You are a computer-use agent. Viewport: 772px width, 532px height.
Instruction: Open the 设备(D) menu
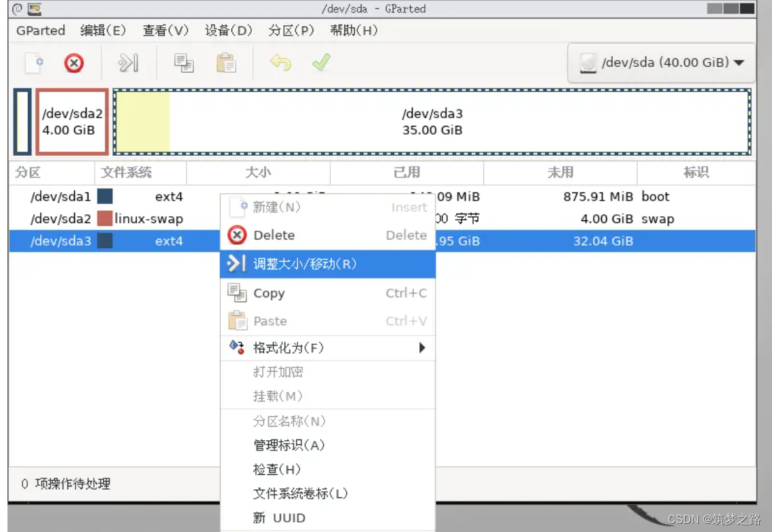(x=229, y=31)
